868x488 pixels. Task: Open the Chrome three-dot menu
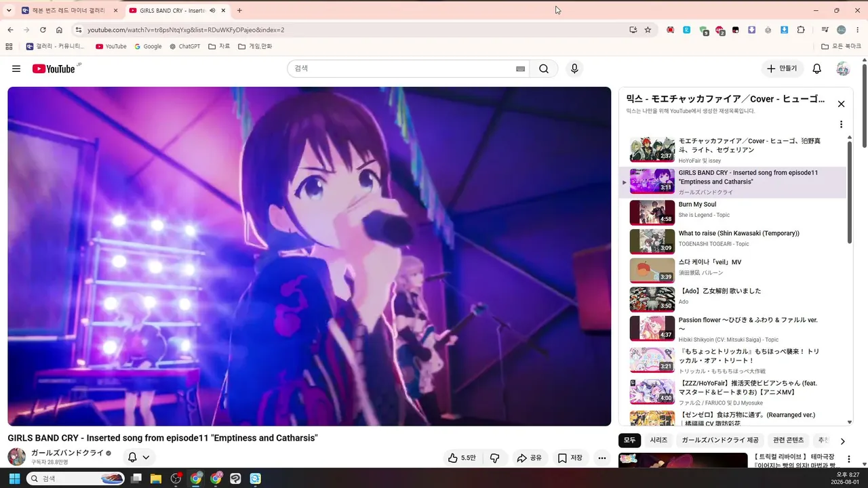[857, 30]
